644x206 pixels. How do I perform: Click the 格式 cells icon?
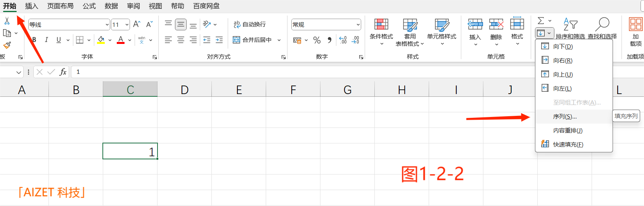[x=517, y=24]
